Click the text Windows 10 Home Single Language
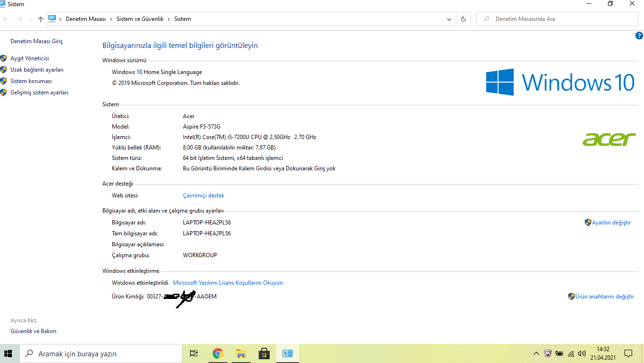Viewport: 644px width, 363px height. click(x=157, y=72)
